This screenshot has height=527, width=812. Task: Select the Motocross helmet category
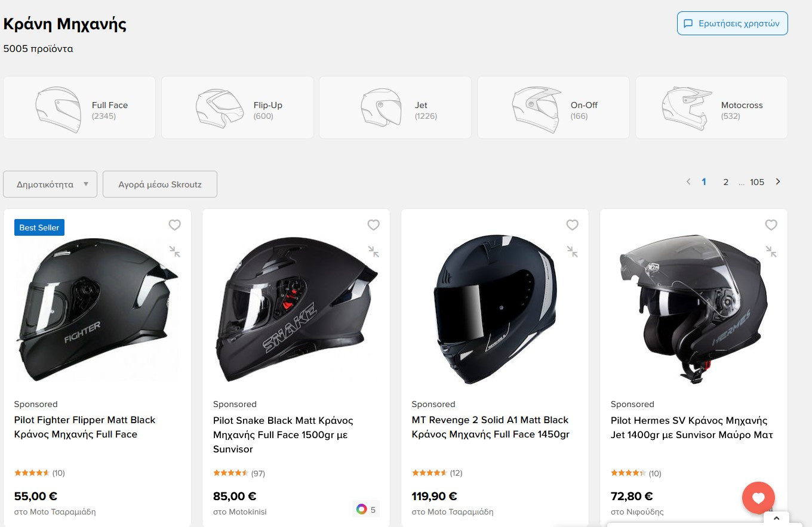tap(712, 107)
